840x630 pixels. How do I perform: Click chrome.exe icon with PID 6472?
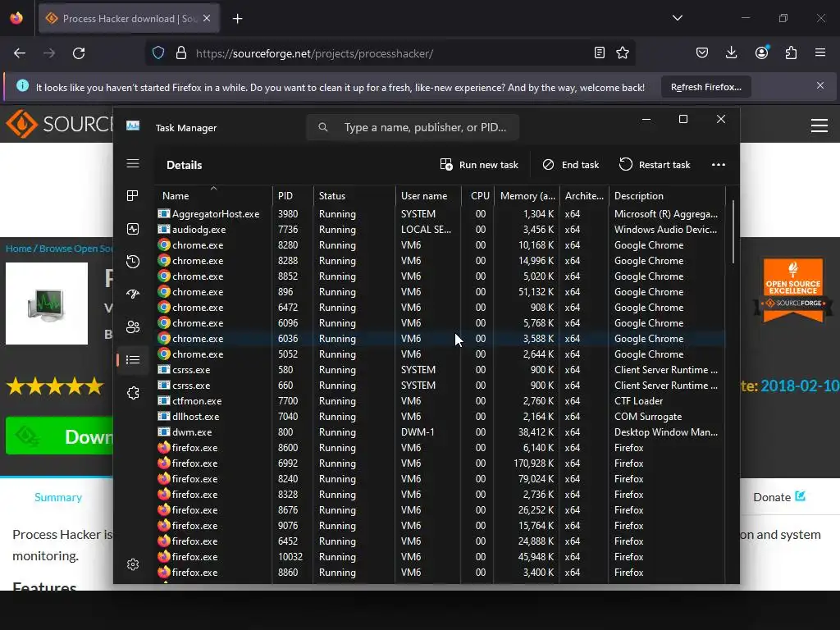[164, 307]
